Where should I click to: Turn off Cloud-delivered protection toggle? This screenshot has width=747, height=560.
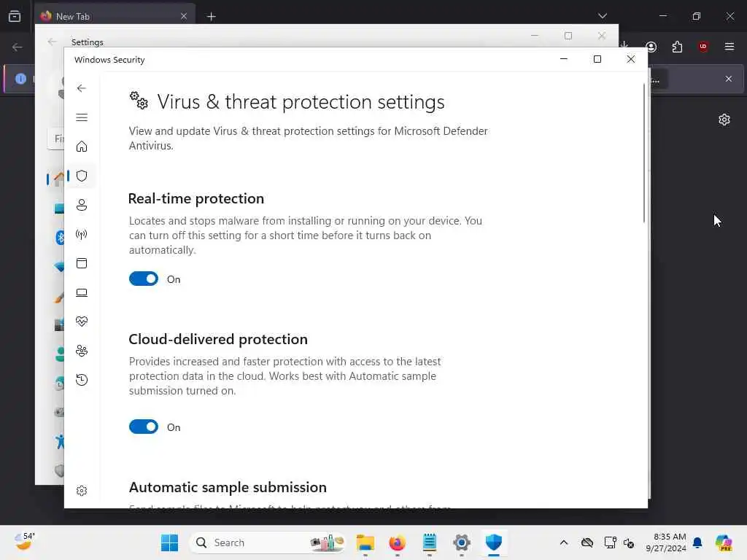pyautogui.click(x=144, y=427)
